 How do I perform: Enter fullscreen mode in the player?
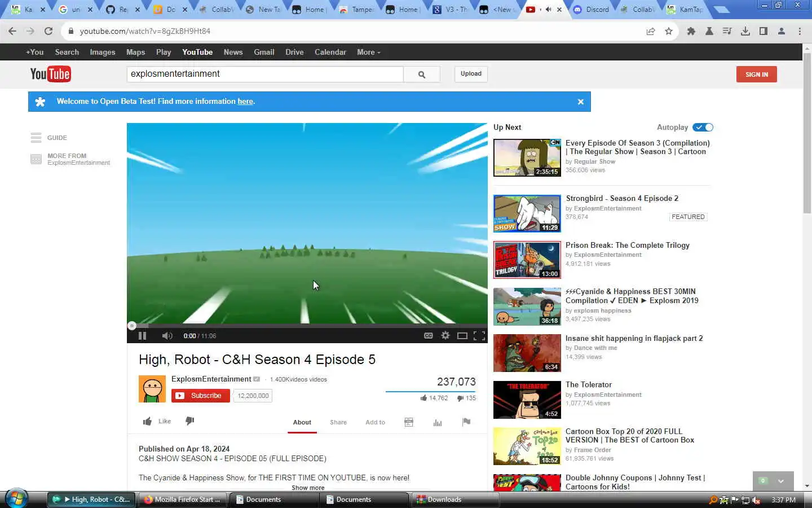coord(479,336)
